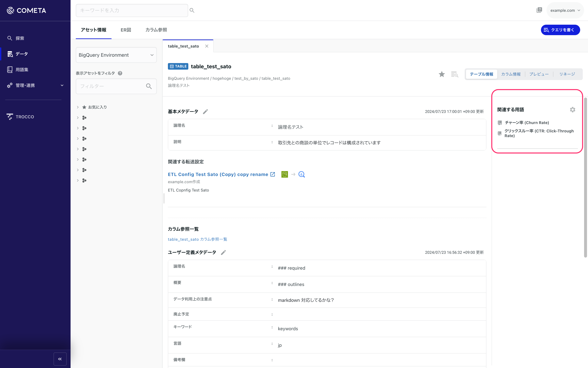Click the help icon beside 表示アセットをフィルタ
The width and height of the screenshot is (588, 368).
pyautogui.click(x=120, y=73)
